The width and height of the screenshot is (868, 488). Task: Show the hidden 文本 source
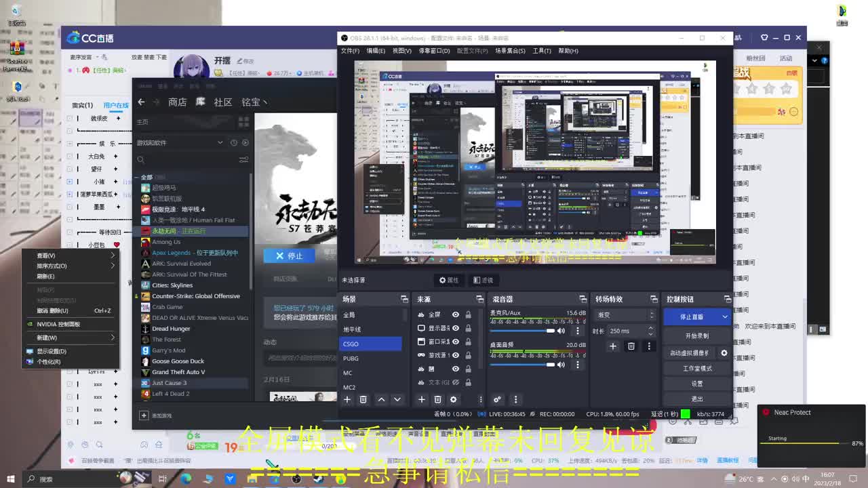click(455, 382)
